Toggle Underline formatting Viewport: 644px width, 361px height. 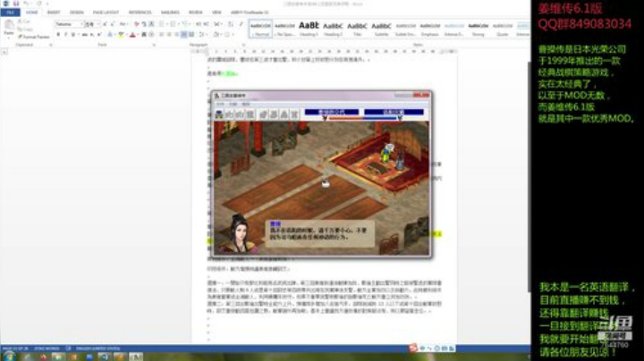73,35
